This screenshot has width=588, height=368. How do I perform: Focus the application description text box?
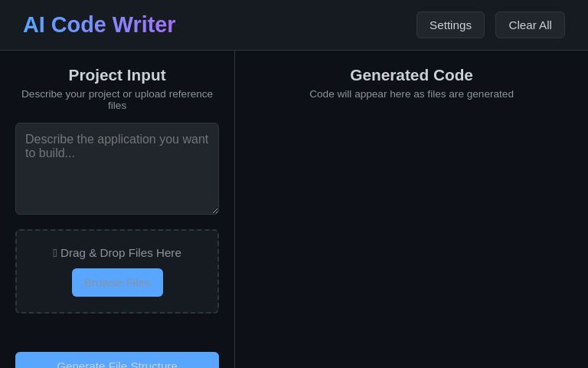pos(117,169)
